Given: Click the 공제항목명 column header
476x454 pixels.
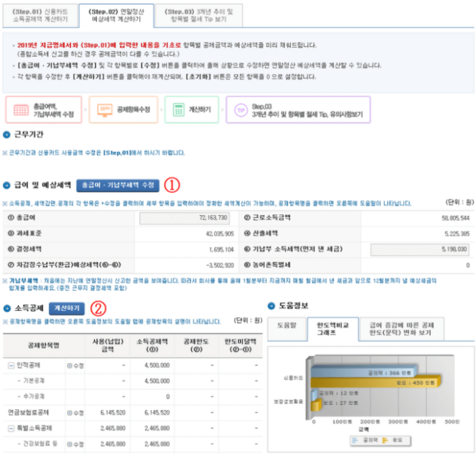Looking at the screenshot, I should coord(43,345).
